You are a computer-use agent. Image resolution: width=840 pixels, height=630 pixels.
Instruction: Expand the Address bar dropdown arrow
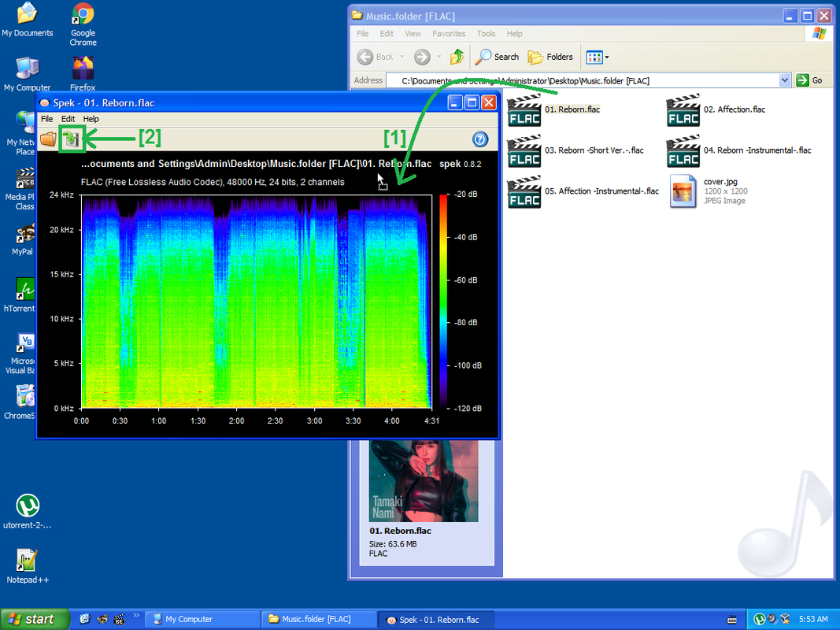click(785, 80)
